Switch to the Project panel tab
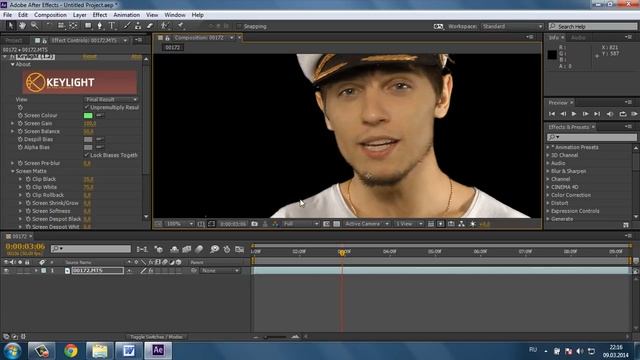This screenshot has width=640, height=360. point(13,40)
